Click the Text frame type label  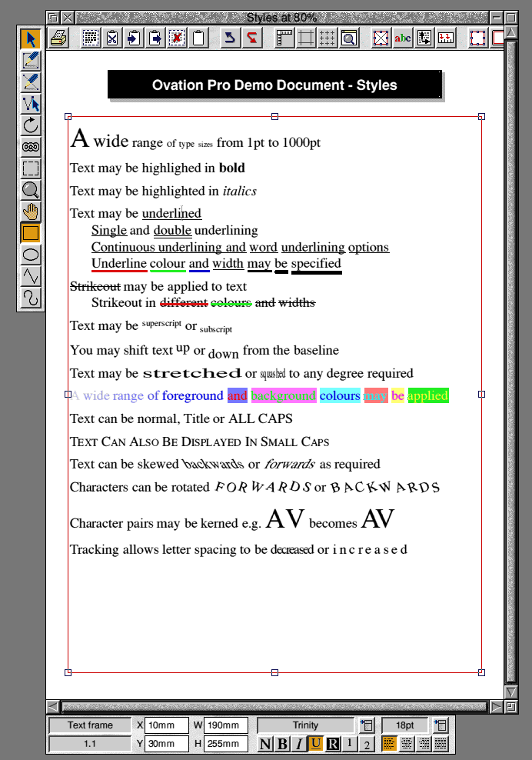click(90, 725)
